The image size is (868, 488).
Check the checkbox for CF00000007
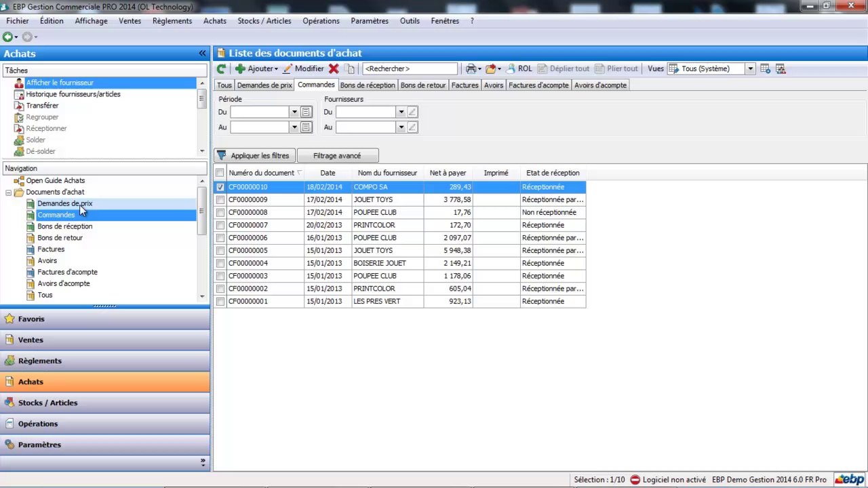pyautogui.click(x=220, y=225)
